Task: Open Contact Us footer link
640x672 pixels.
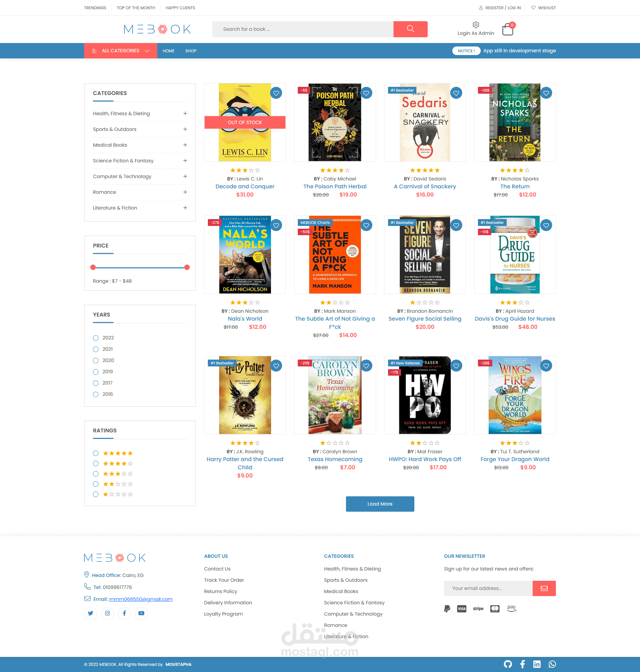Action: 217,569
